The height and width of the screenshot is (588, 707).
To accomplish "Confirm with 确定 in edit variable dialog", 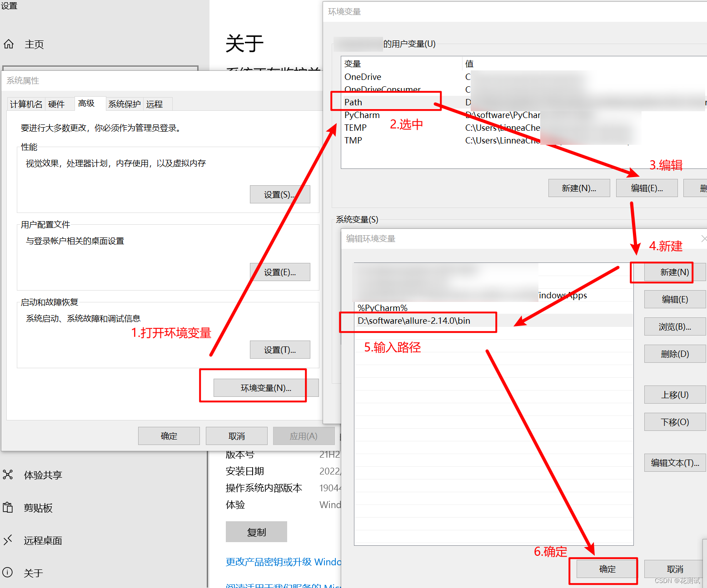I will 607,569.
